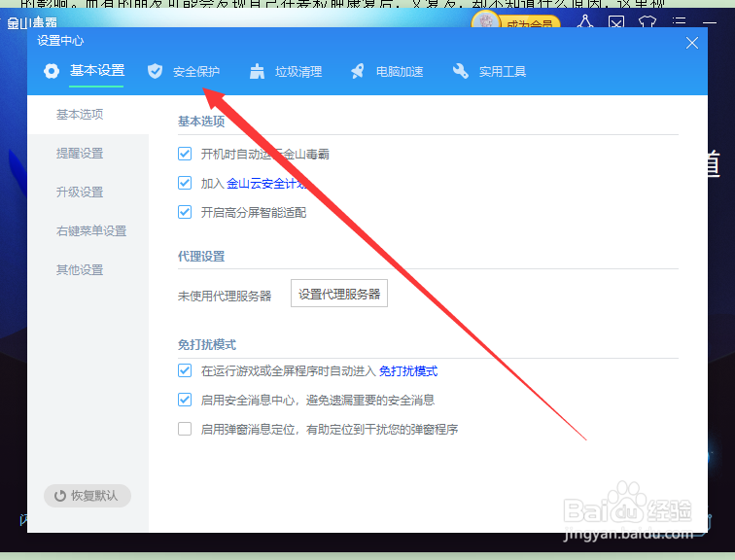Open the main menu lines icon
The width and height of the screenshot is (735, 560).
679,22
